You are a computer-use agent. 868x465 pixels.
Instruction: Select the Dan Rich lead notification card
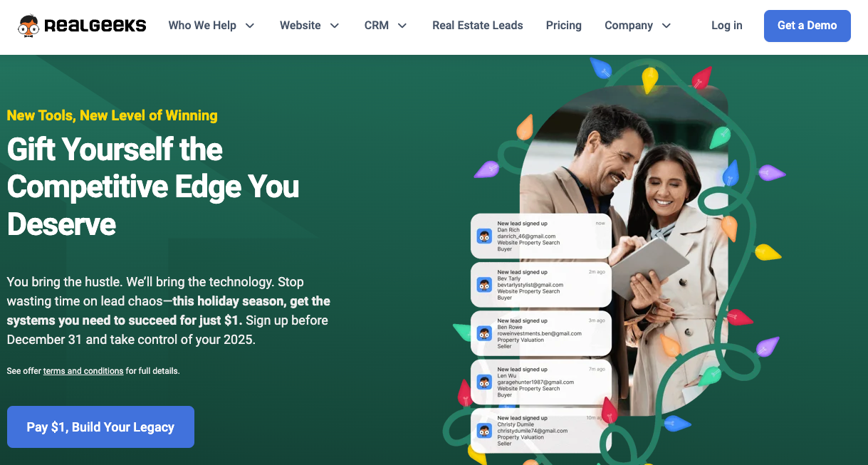point(541,236)
